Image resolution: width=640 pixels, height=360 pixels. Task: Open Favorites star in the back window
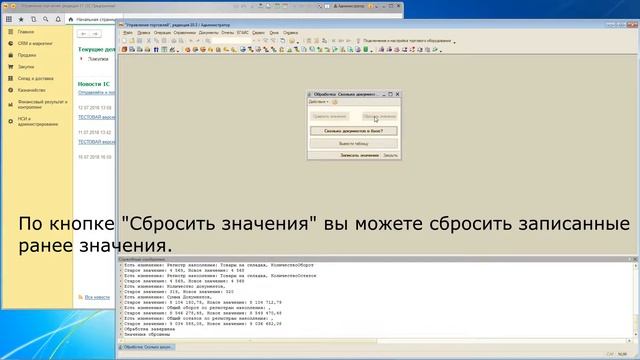click(21, 19)
